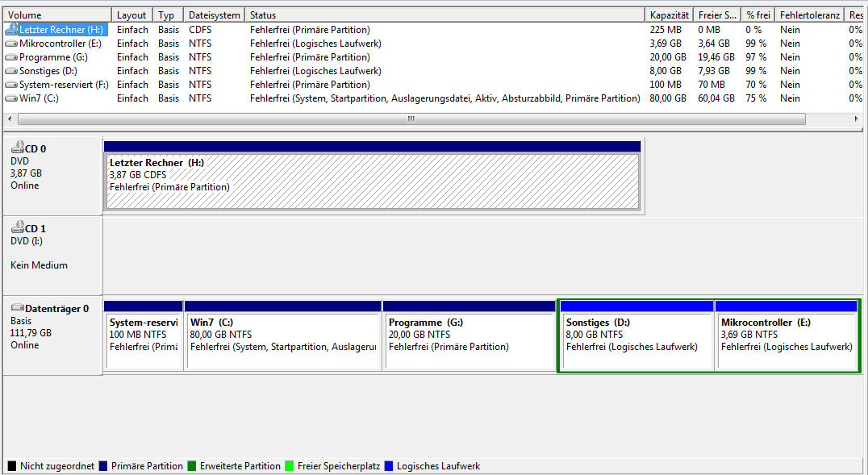Click the 7,93 GB free space cell
This screenshot has height=475, width=868.
click(x=714, y=71)
